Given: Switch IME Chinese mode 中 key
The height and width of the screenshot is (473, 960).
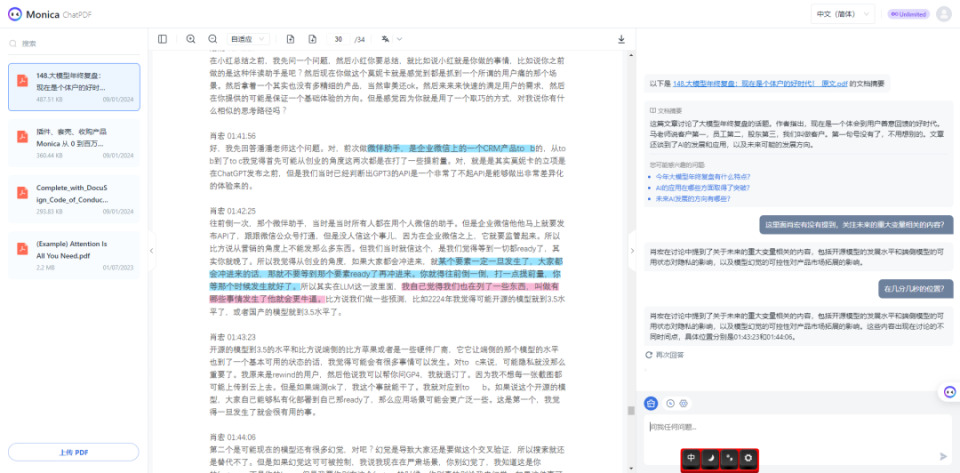Looking at the screenshot, I should point(691,458).
